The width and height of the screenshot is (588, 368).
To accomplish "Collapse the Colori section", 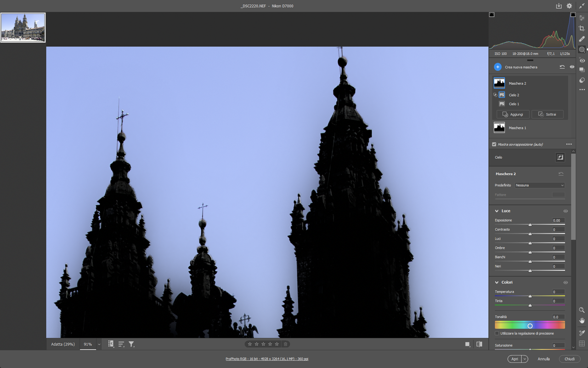I will click(497, 282).
